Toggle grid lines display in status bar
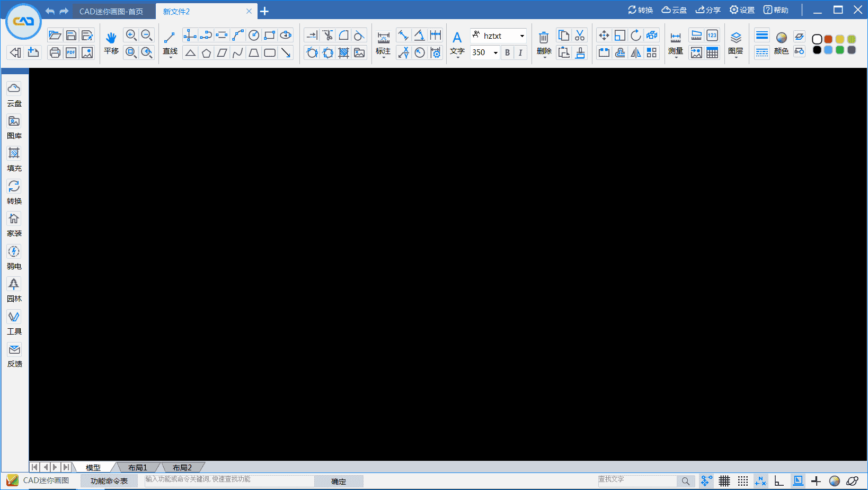The image size is (868, 490). click(x=724, y=481)
